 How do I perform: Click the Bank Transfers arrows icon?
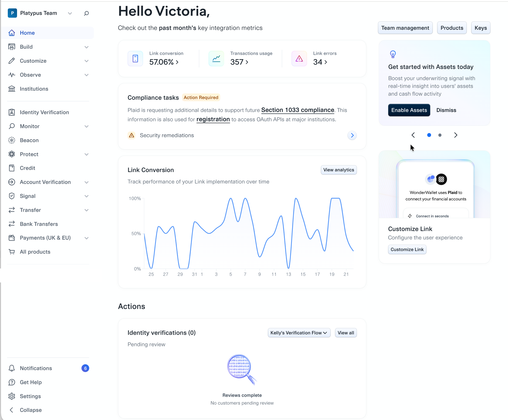(x=12, y=224)
